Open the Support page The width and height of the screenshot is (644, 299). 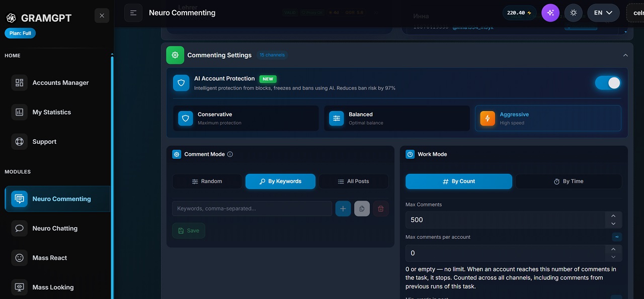point(58,142)
